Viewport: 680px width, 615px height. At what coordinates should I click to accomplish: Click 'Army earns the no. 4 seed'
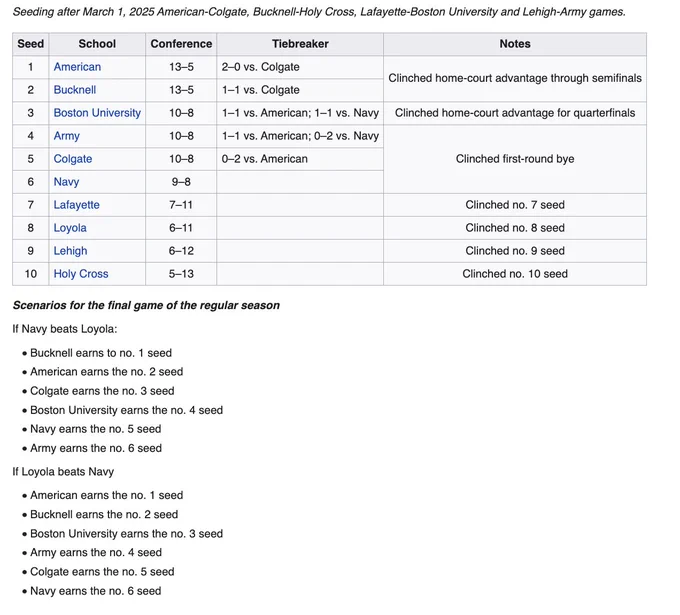click(96, 553)
